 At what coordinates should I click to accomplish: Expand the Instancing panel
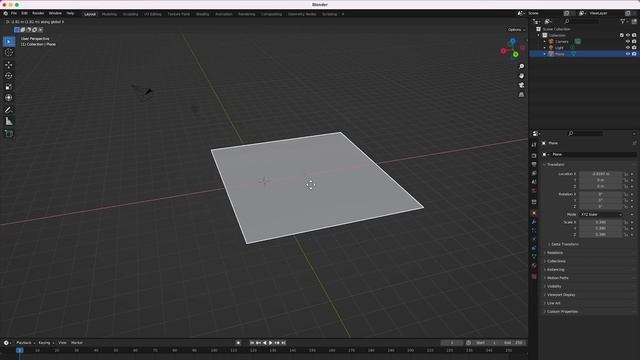pyautogui.click(x=556, y=270)
